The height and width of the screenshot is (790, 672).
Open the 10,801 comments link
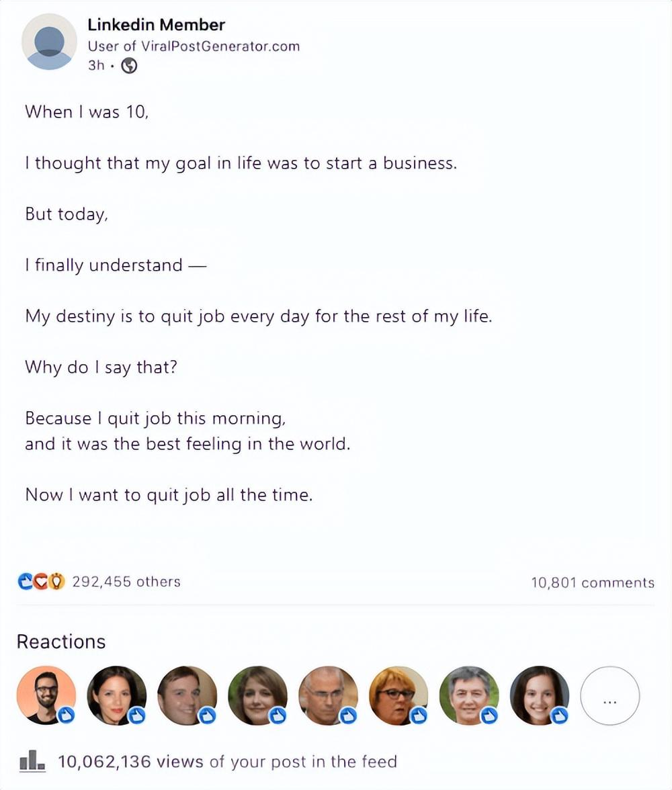[x=592, y=582]
